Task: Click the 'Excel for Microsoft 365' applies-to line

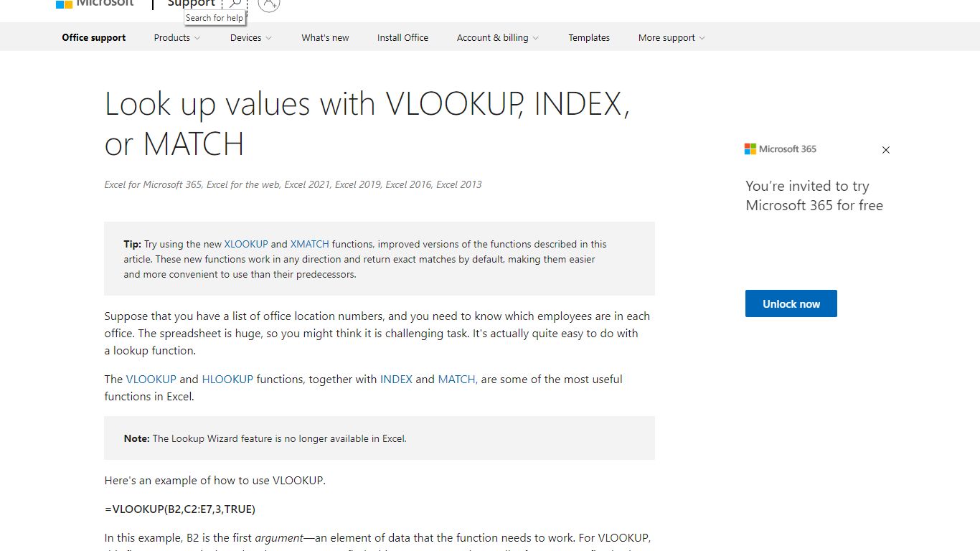Action: point(293,184)
